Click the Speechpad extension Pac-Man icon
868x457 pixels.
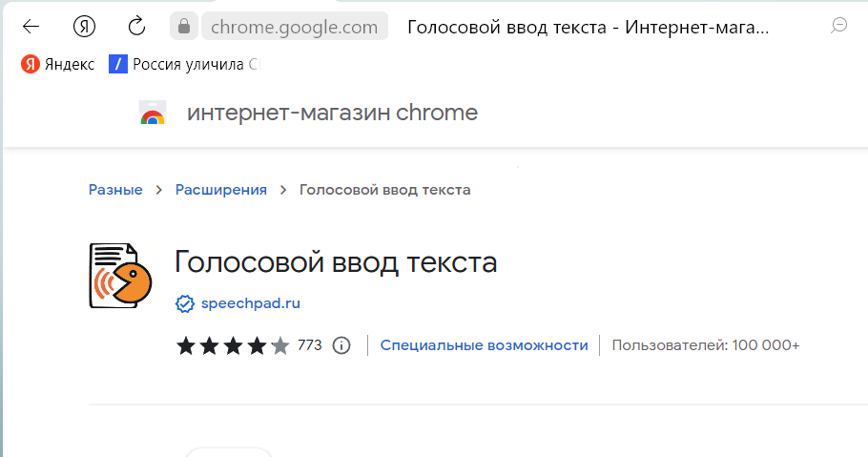[121, 276]
